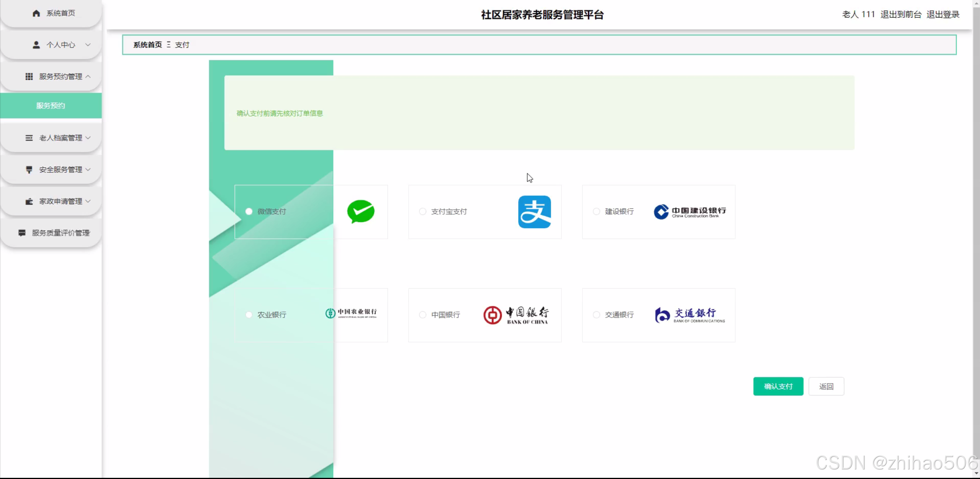The height and width of the screenshot is (479, 980).
Task: Select the 支付宝支付 radio button
Action: coord(422,212)
